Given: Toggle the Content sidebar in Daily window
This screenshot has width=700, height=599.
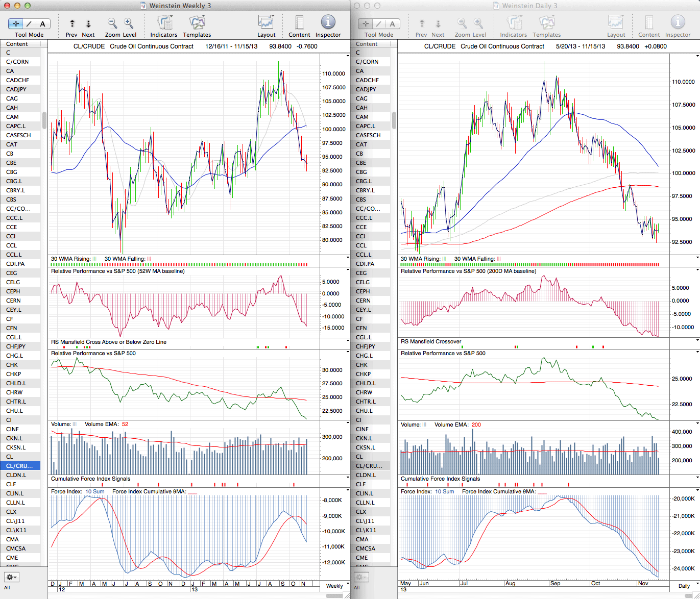Looking at the screenshot, I should pyautogui.click(x=649, y=23).
